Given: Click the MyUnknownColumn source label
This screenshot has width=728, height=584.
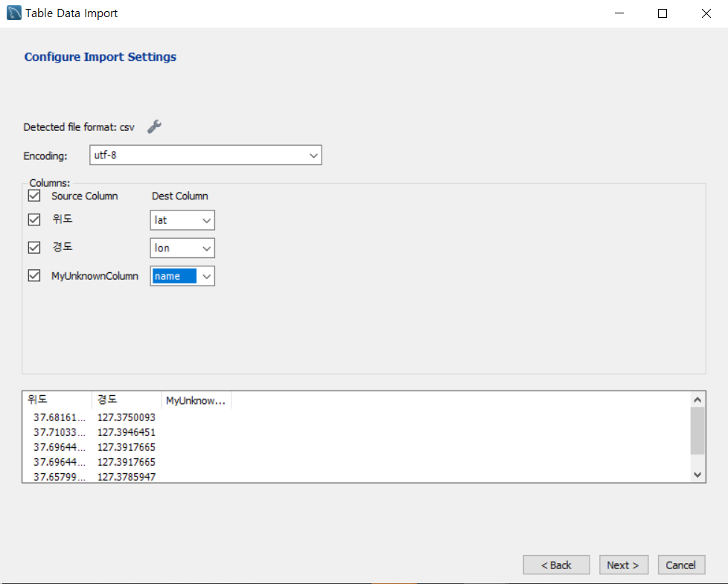Looking at the screenshot, I should 95,276.
